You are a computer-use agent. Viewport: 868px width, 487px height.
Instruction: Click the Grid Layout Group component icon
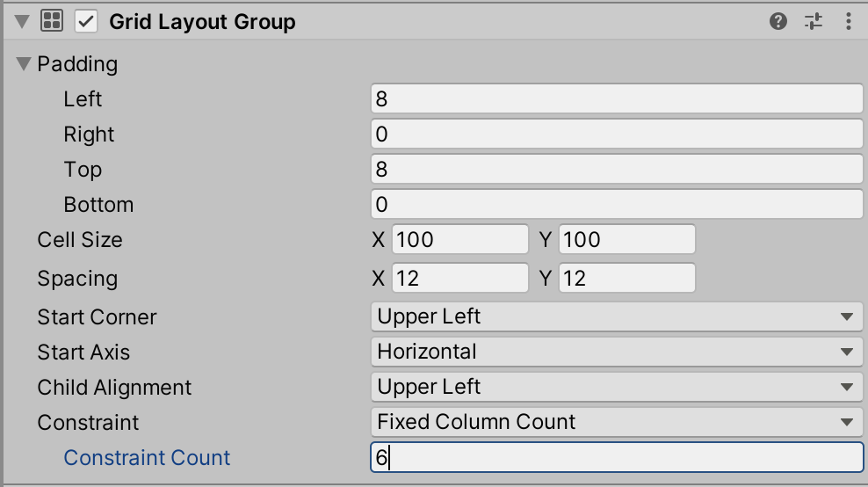[x=52, y=22]
